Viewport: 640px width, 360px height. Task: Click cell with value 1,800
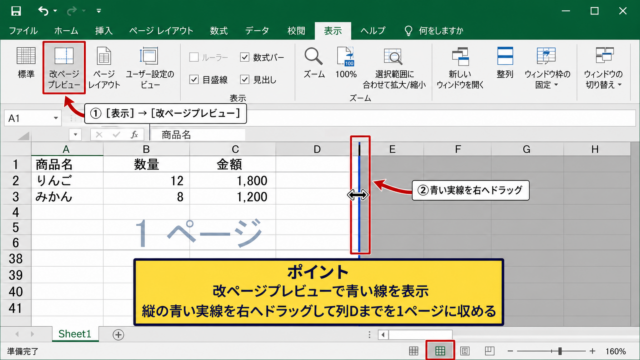tap(232, 180)
